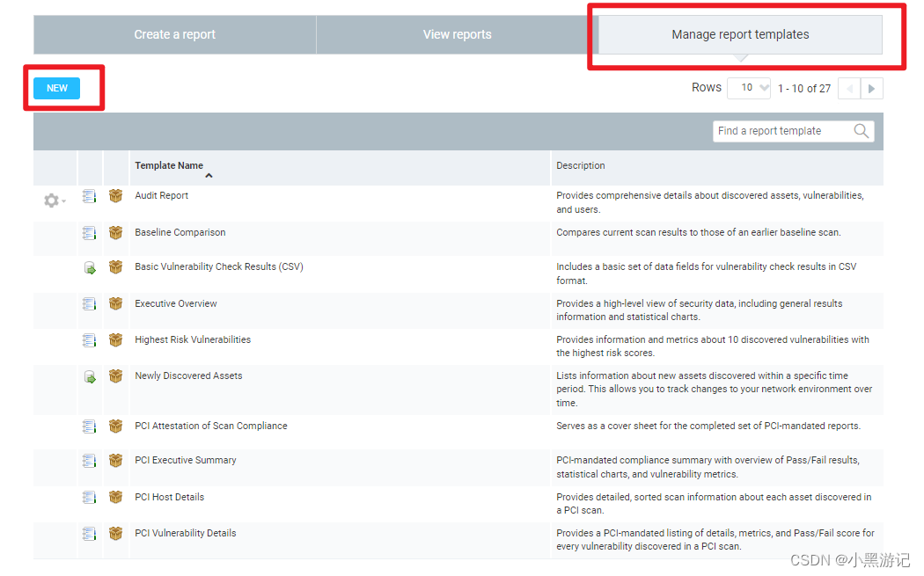Open Basic Vulnerability Check Results (CSV) template
The height and width of the screenshot is (576, 924).
pyautogui.click(x=219, y=266)
